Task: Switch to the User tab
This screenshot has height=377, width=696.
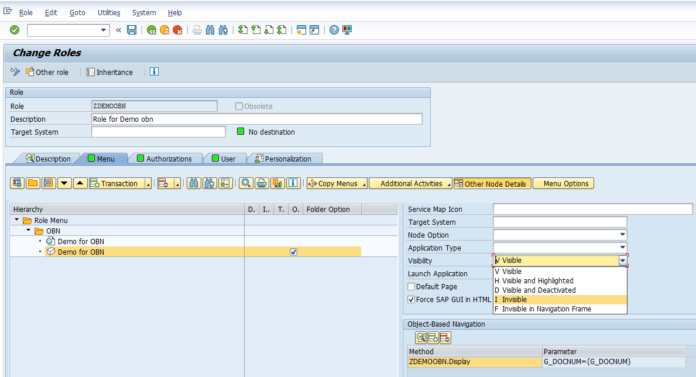Action: (224, 159)
